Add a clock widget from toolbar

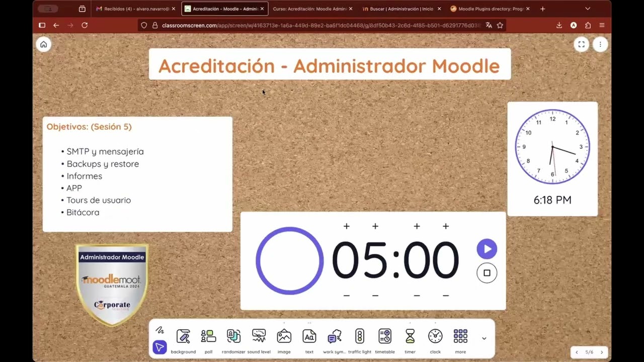click(435, 341)
